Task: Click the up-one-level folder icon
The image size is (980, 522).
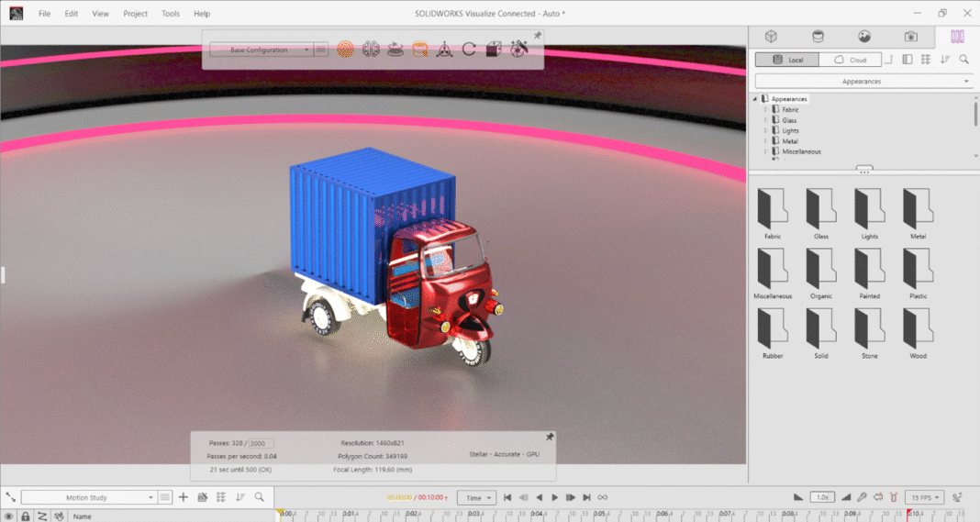Action: pos(889,60)
